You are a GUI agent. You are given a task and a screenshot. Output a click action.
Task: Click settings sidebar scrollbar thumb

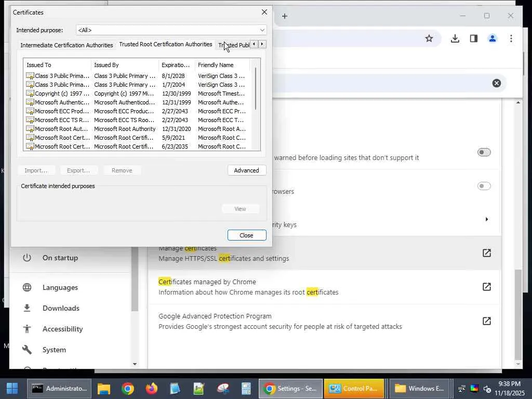pos(135,279)
